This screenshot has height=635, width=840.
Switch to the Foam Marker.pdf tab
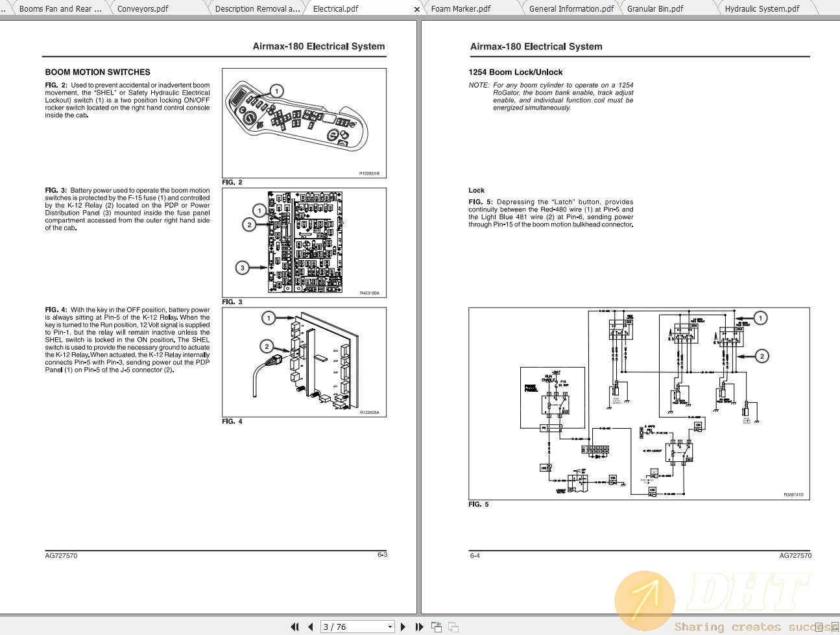[461, 9]
